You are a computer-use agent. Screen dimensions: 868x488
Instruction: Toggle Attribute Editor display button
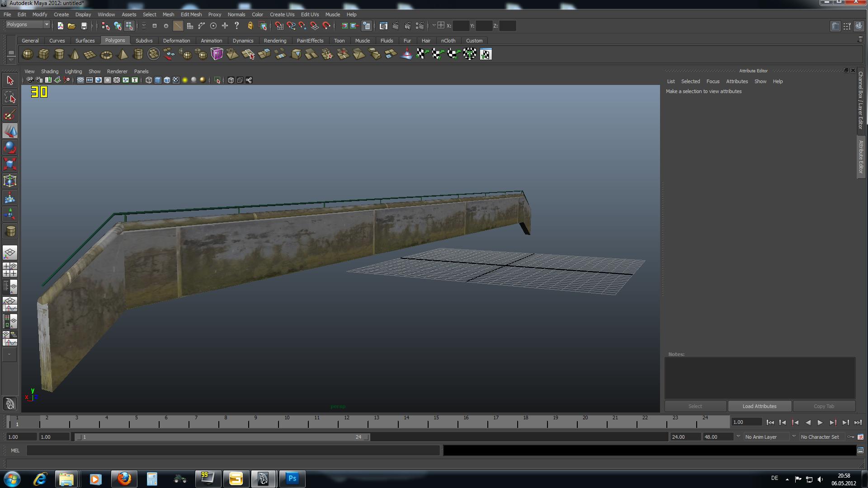(835, 26)
